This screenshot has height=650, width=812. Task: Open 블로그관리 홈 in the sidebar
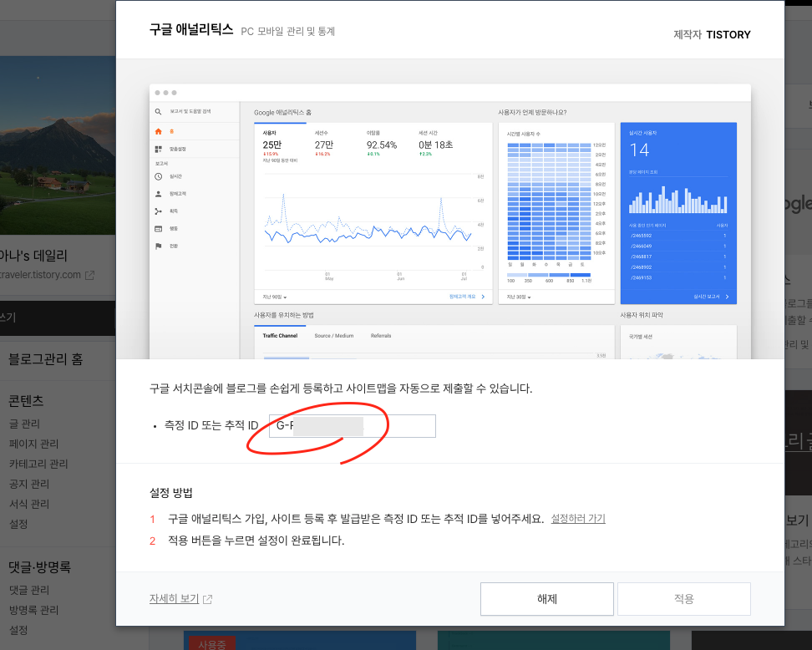point(46,359)
